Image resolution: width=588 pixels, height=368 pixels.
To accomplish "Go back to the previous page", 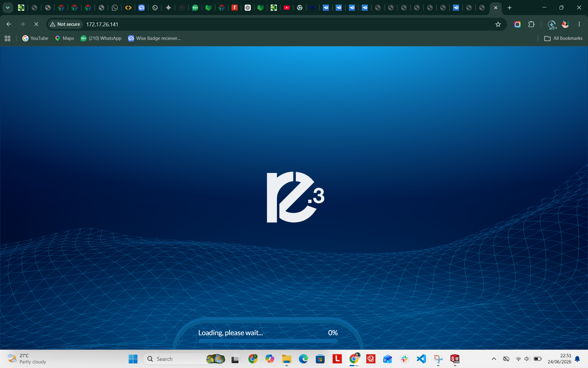I will pyautogui.click(x=9, y=24).
